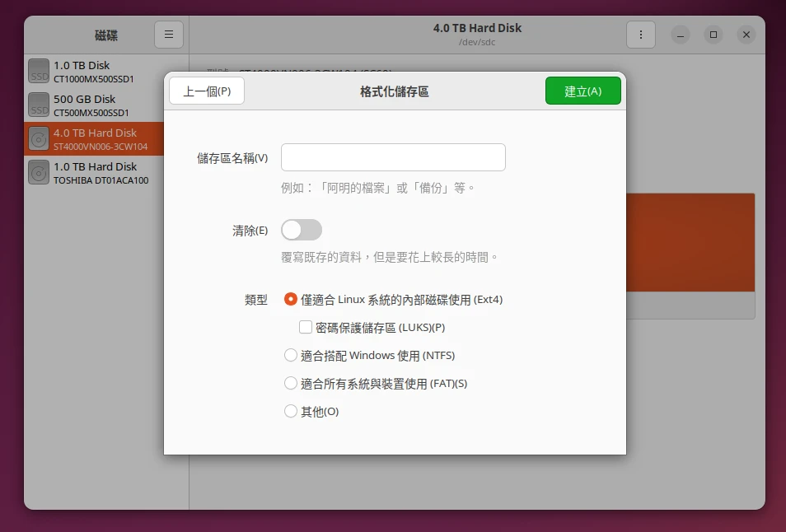Close the Disks window

coord(746,35)
